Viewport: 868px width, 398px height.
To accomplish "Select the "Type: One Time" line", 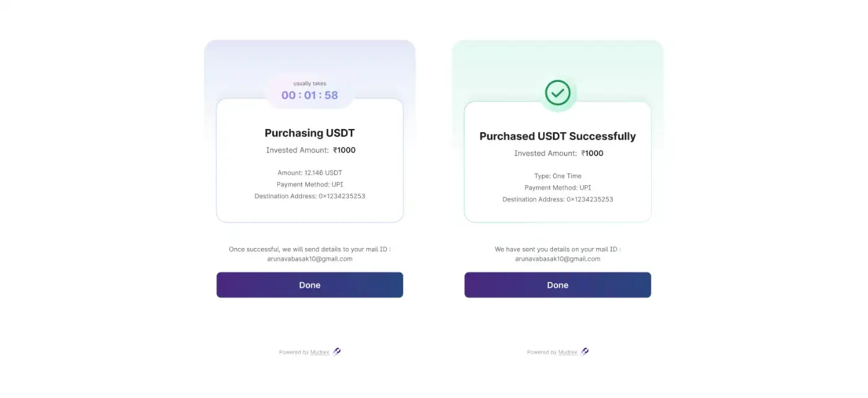I will point(557,176).
